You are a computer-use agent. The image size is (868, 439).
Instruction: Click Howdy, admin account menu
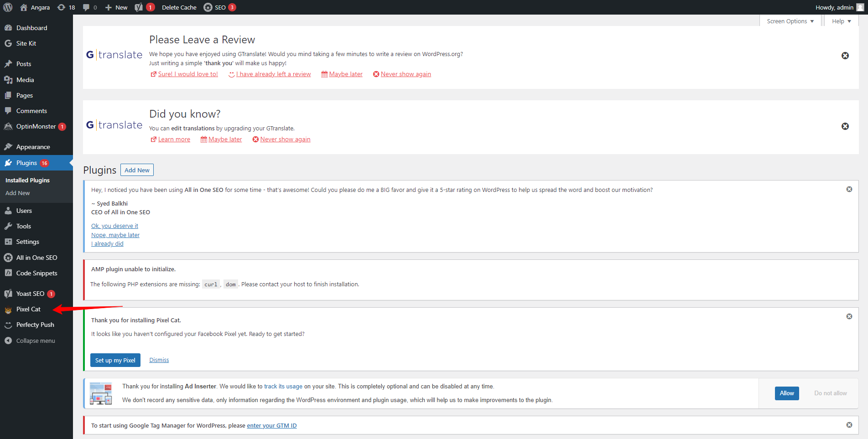click(x=839, y=7)
